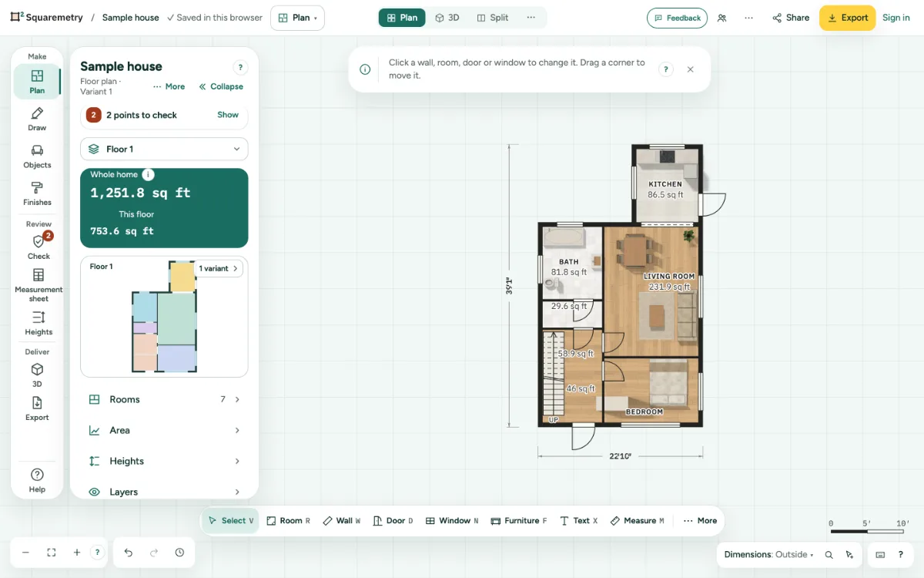Open the Finishes panel in the sidebar
Image resolution: width=924 pixels, height=578 pixels.
(x=37, y=193)
